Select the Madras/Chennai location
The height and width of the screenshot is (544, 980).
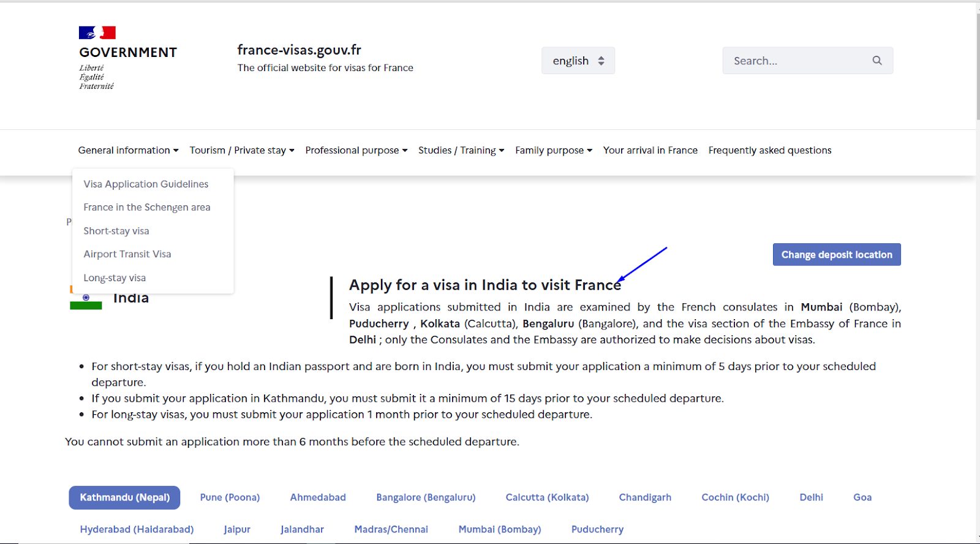click(x=391, y=529)
